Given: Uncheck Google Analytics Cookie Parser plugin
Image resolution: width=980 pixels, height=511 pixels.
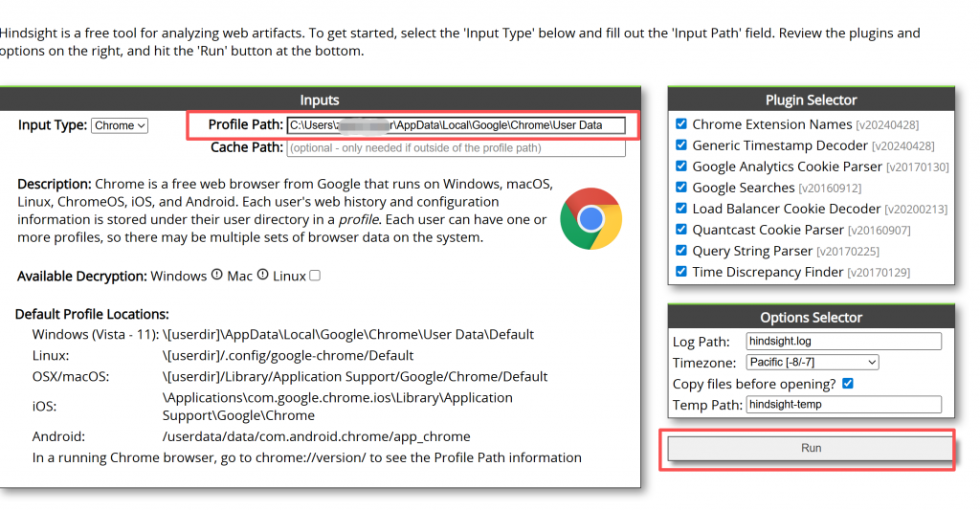Looking at the screenshot, I should (x=681, y=167).
